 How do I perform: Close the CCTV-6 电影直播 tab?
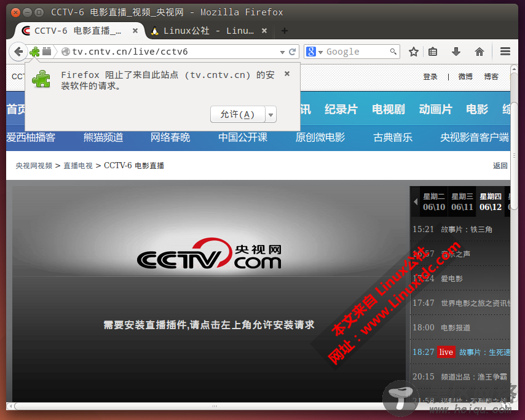point(135,31)
